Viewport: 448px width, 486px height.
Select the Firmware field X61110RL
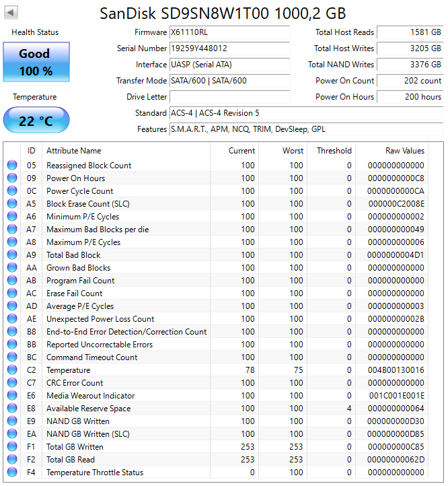[229, 32]
